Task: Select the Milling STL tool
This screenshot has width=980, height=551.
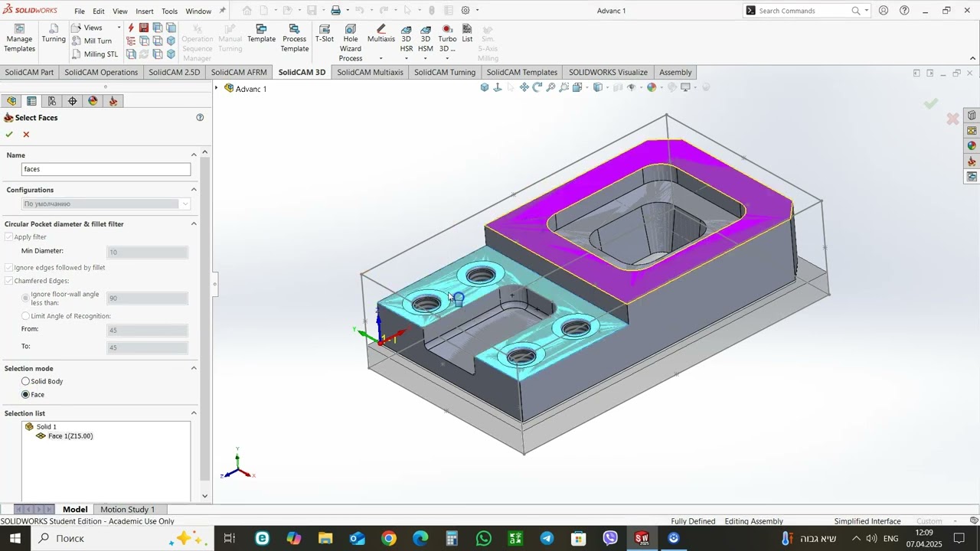Action: [94, 54]
